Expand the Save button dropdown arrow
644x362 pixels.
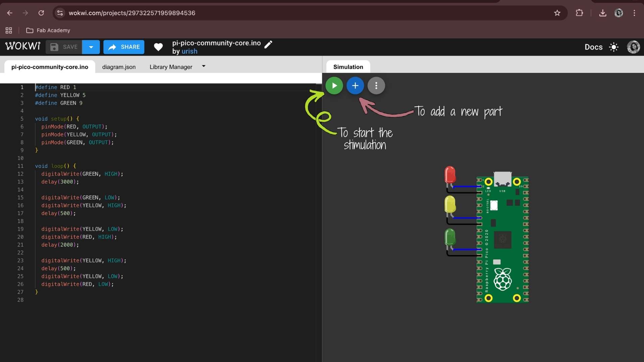coord(91,47)
